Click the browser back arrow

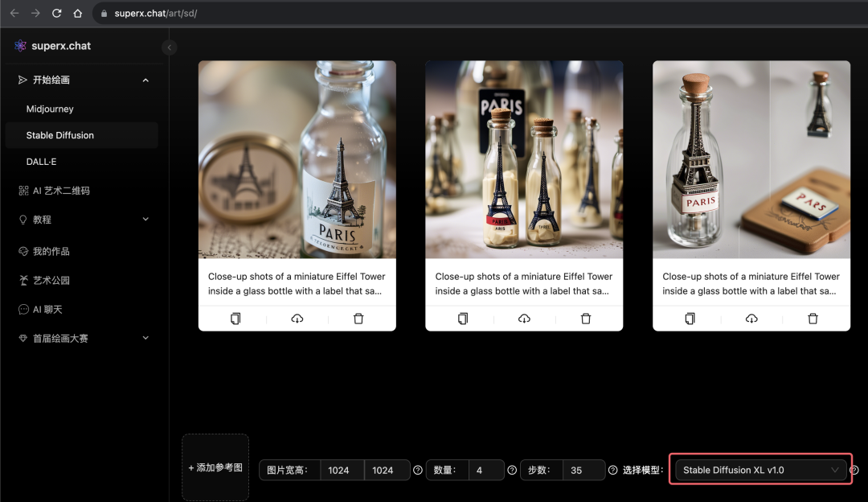(x=14, y=13)
